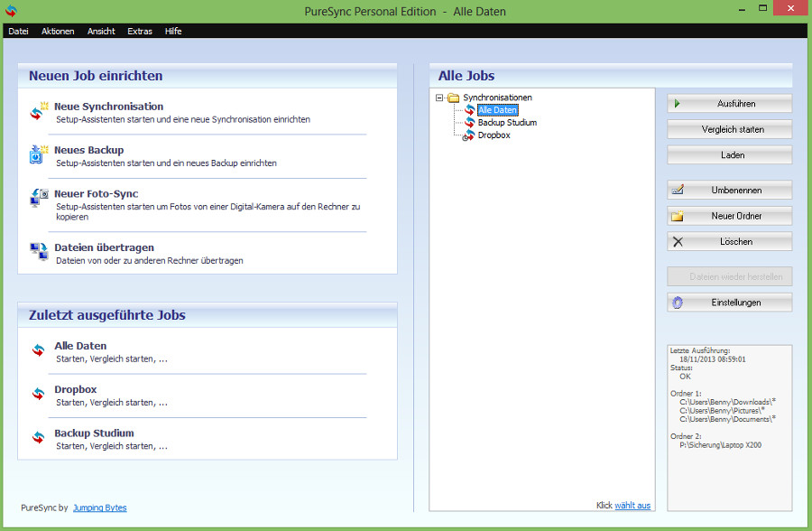Click the Dateien übertragen computers icon
Image resolution: width=812 pixels, height=531 pixels.
pyautogui.click(x=39, y=251)
